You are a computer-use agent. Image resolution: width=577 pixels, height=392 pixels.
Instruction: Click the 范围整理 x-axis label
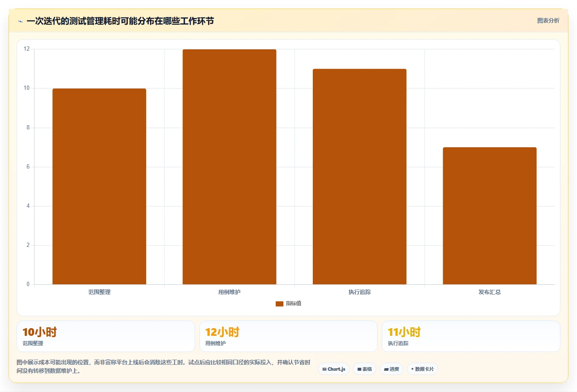(99, 292)
